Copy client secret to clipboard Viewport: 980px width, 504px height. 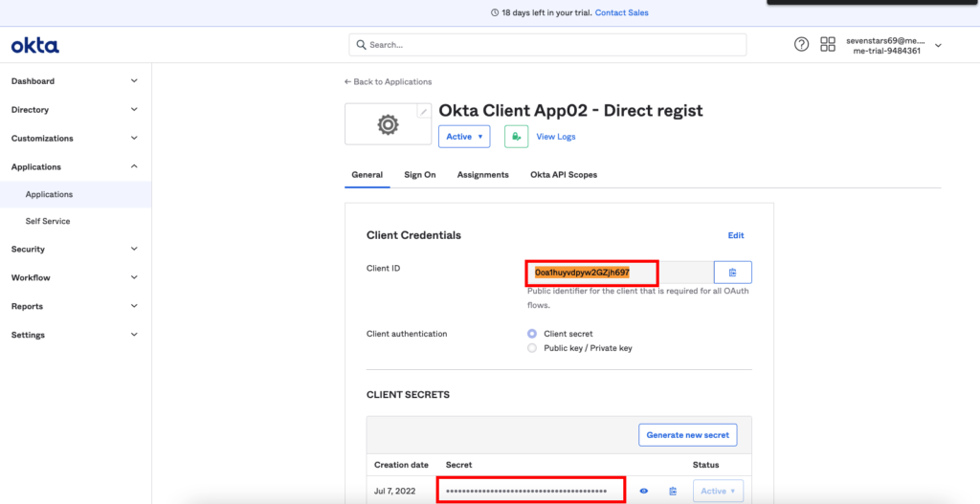673,491
